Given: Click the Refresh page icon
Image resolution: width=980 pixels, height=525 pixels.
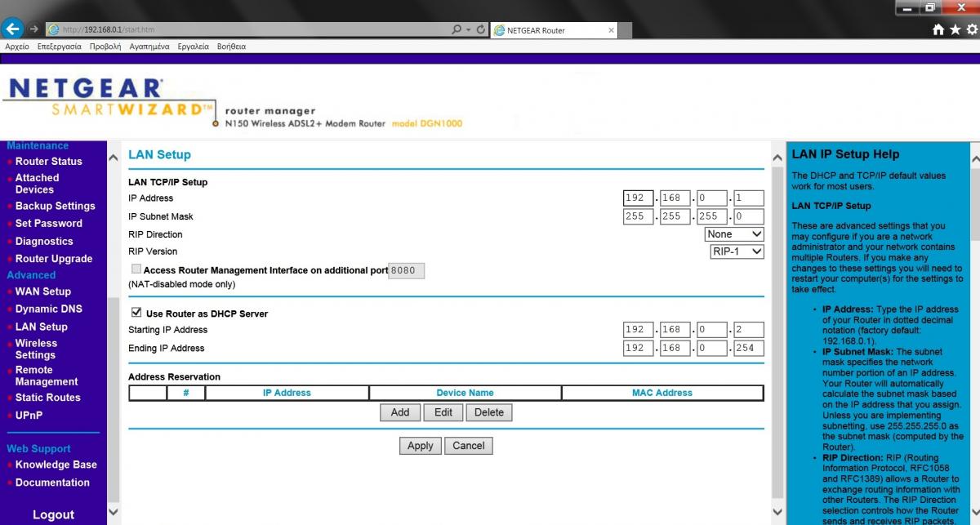Looking at the screenshot, I should pyautogui.click(x=481, y=29).
